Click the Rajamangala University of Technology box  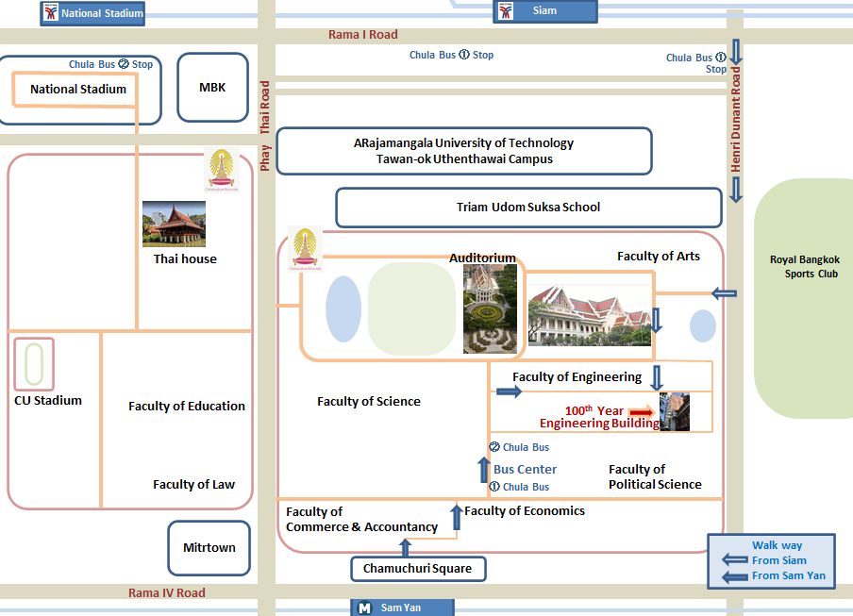464,151
